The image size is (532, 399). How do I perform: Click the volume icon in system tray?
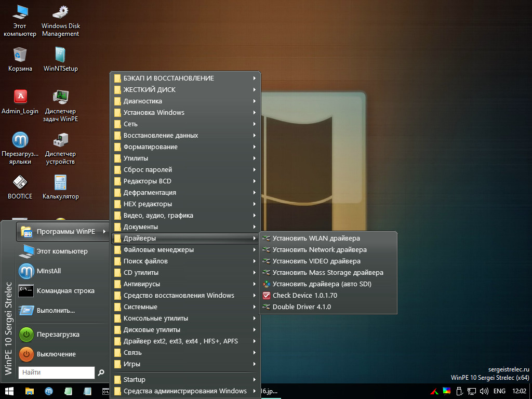pyautogui.click(x=484, y=391)
